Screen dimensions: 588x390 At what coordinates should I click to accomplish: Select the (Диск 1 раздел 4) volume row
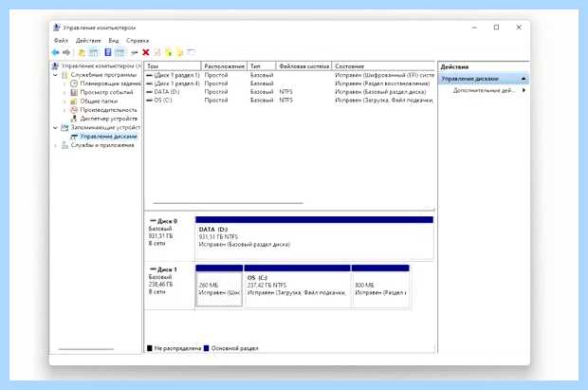289,84
